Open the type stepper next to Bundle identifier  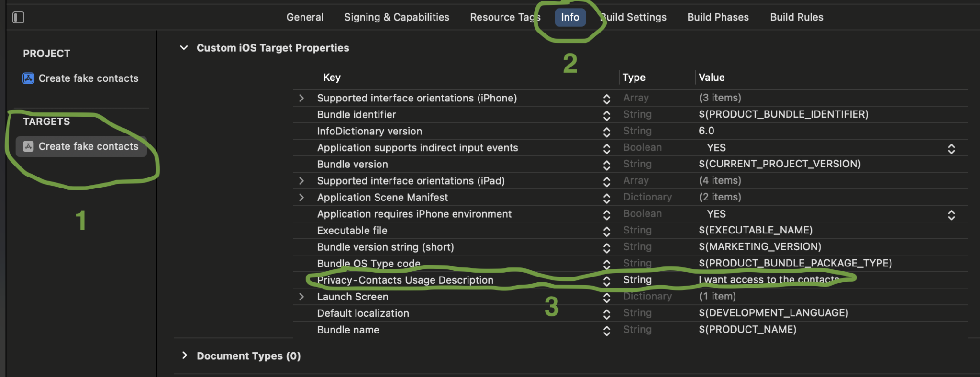(x=606, y=115)
